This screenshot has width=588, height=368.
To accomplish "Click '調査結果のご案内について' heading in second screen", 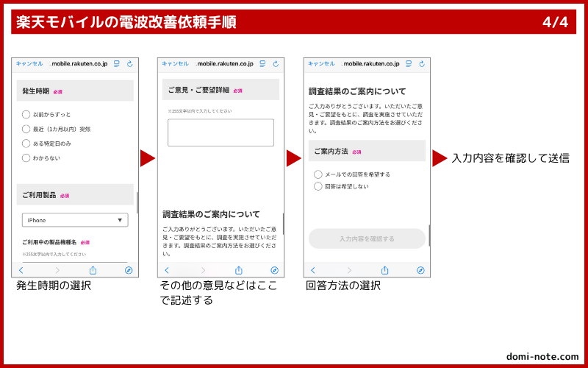I will coord(211,214).
